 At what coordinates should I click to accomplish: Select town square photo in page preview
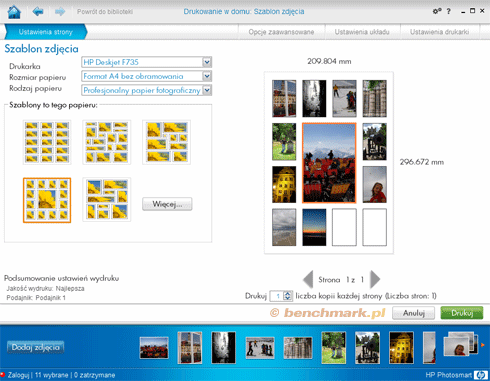284,98
